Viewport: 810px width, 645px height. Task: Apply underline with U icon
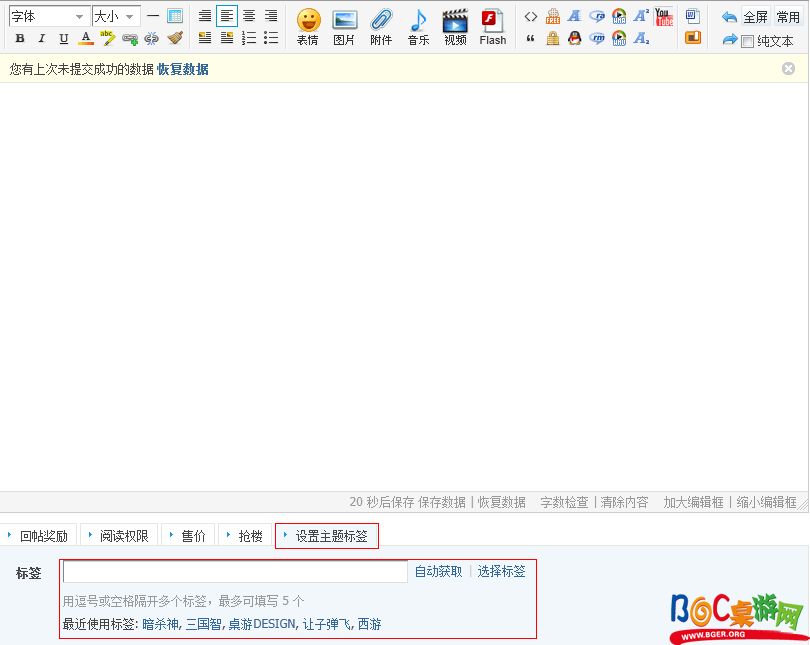pos(64,38)
